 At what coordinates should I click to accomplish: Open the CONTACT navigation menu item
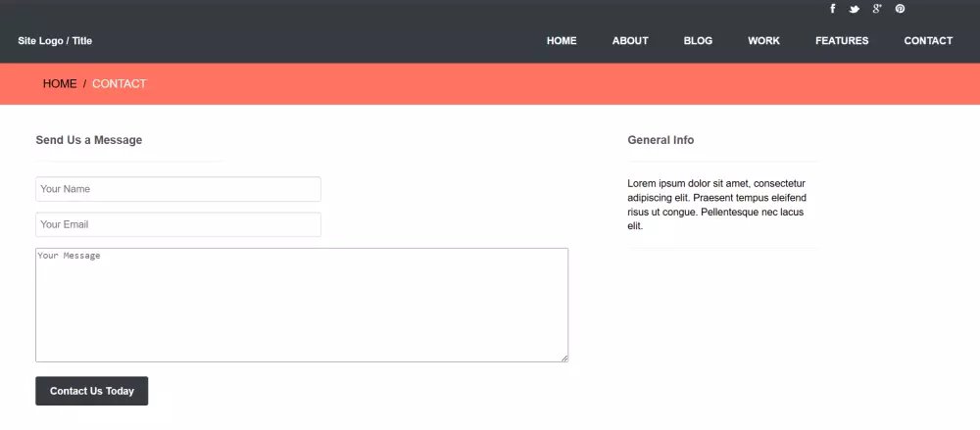pyautogui.click(x=928, y=40)
